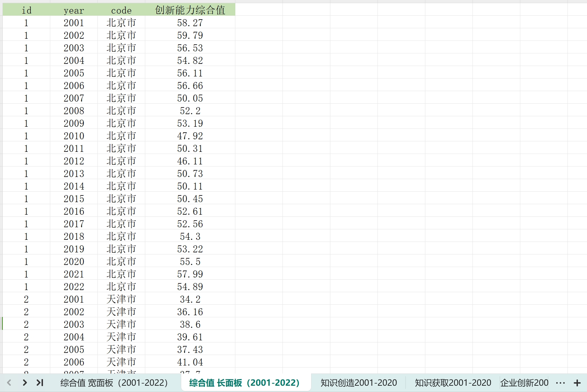Viewport: 587px width, 392px height.
Task: Select the code header cell
Action: (x=122, y=10)
